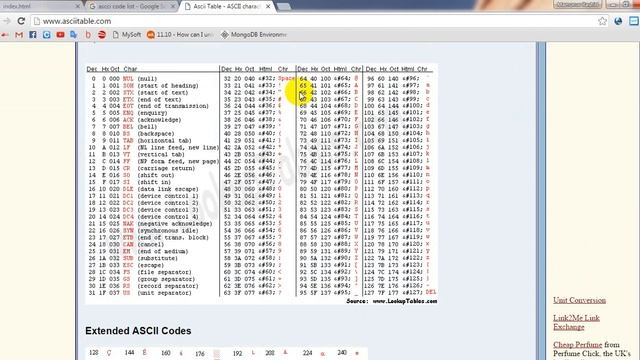Open the Google Translate bookmark icon

[74, 35]
